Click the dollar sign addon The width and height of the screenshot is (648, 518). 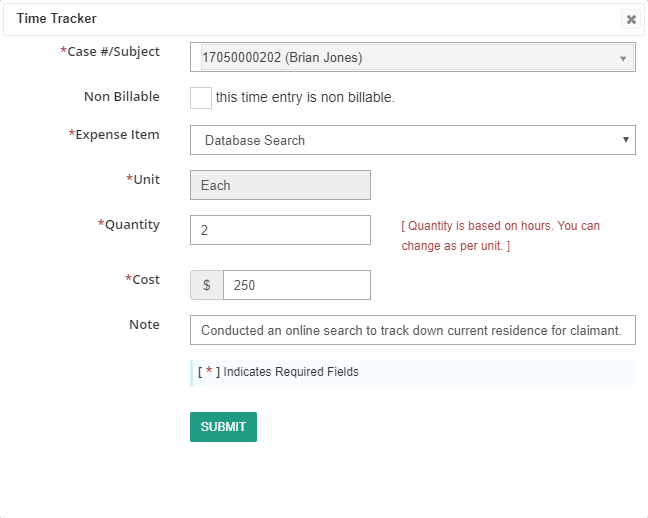tap(207, 285)
